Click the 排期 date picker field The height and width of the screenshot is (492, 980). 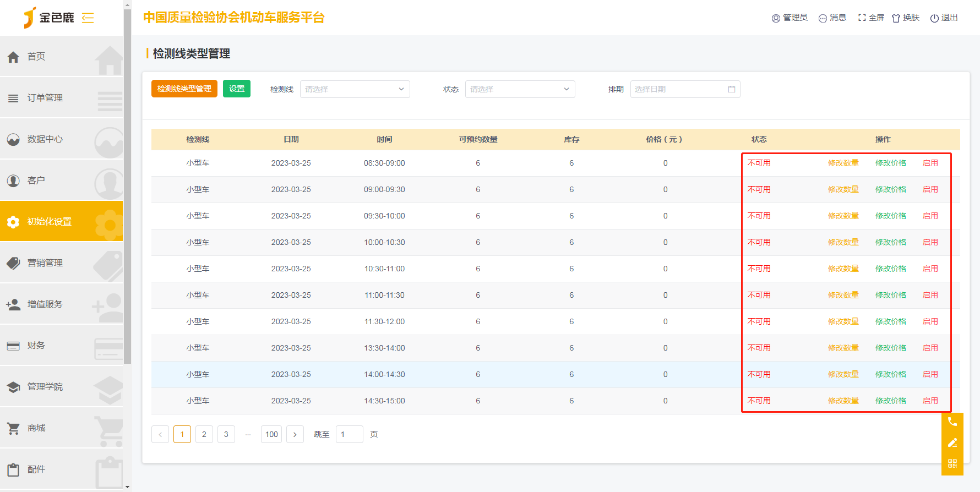coord(685,89)
